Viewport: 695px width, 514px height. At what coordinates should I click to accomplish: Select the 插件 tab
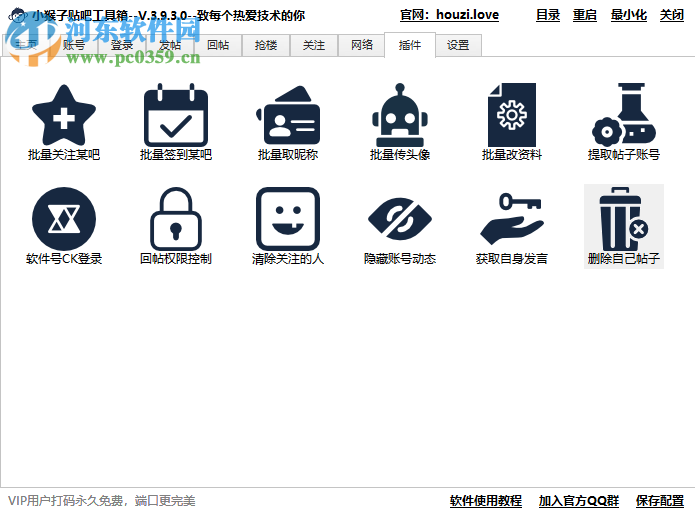pyautogui.click(x=410, y=45)
